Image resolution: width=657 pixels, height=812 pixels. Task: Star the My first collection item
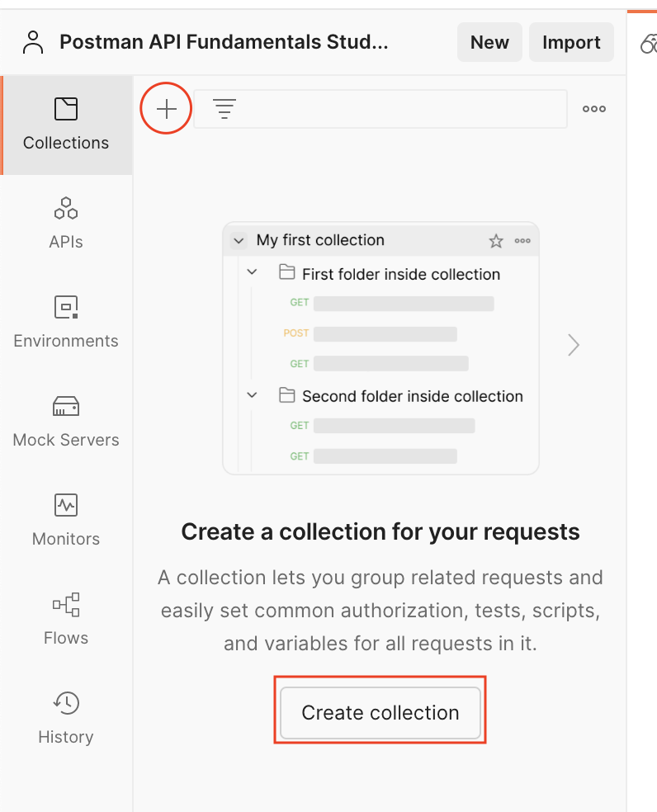(x=496, y=241)
